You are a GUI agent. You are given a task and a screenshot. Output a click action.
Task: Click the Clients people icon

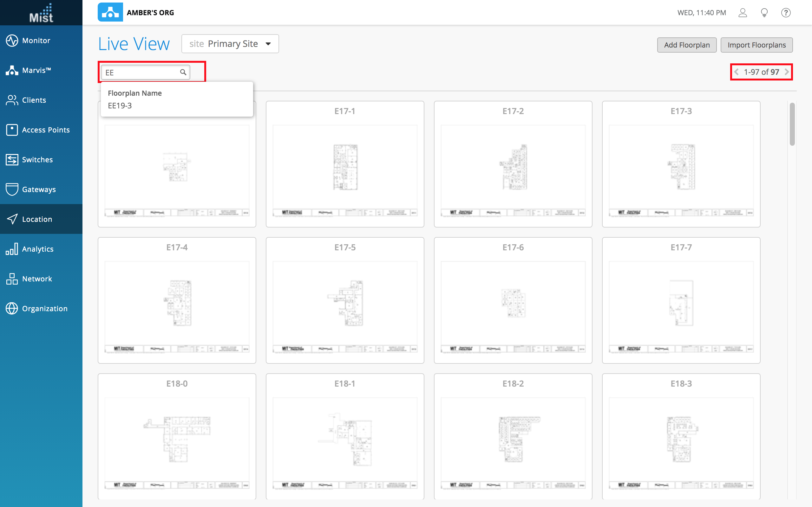point(12,100)
